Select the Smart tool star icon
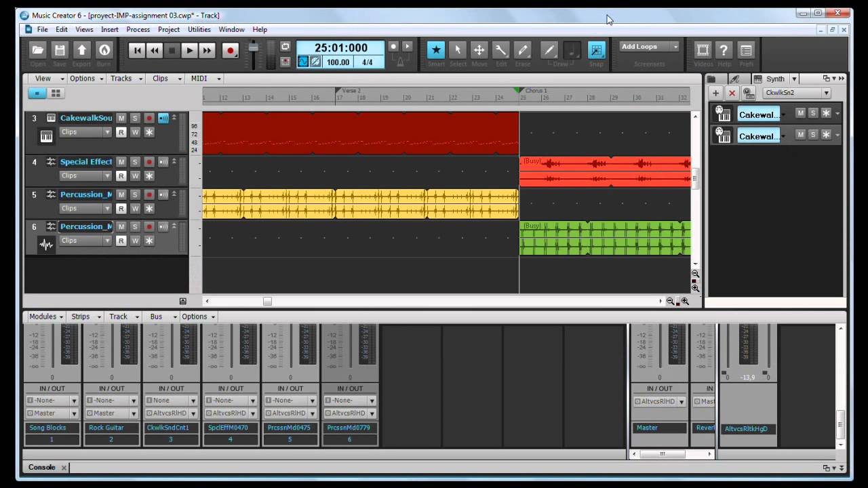The width and height of the screenshot is (868, 488). coord(436,49)
